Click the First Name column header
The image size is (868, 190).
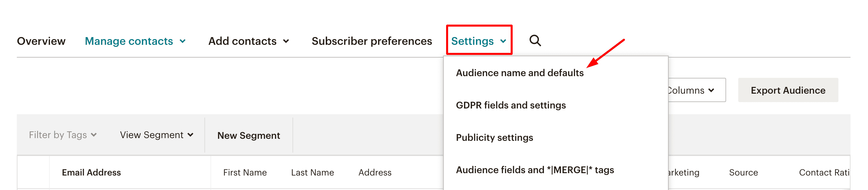(245, 172)
